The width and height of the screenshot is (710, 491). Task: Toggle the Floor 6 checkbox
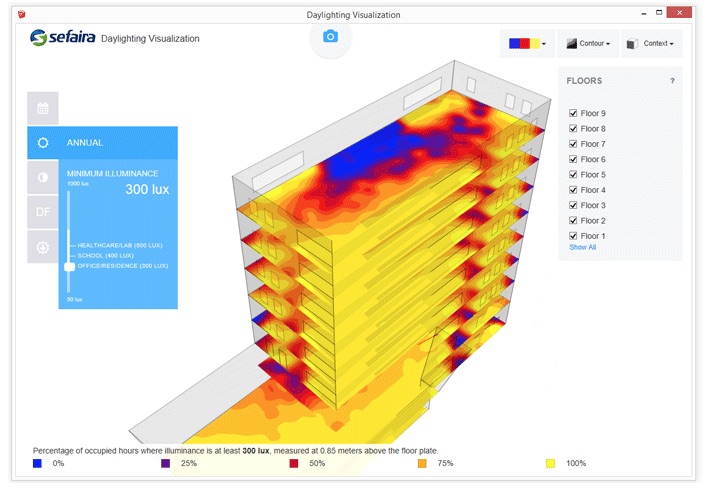click(x=573, y=159)
